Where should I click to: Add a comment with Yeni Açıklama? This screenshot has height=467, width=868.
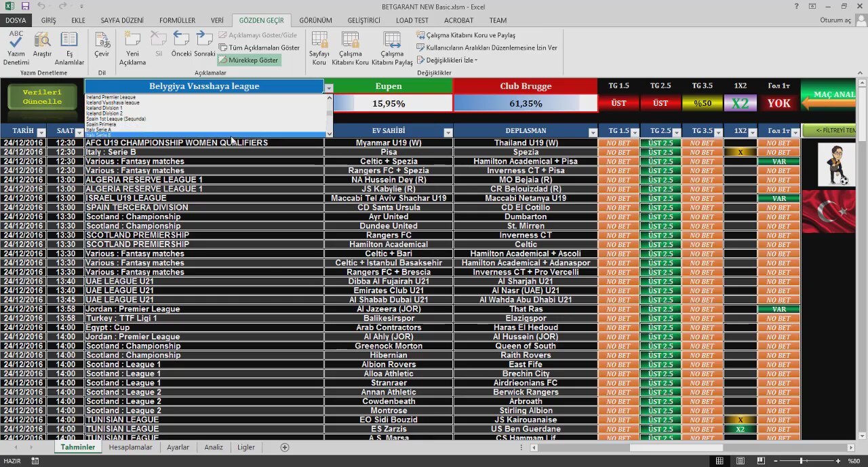point(132,48)
